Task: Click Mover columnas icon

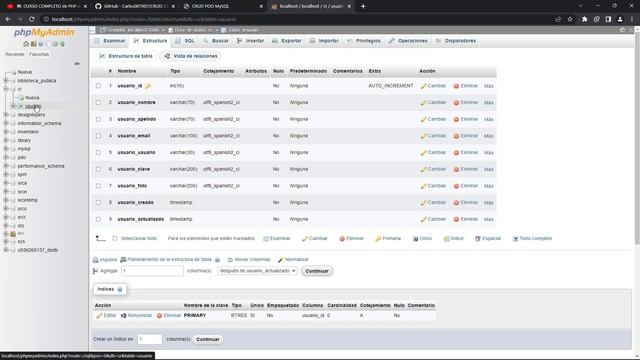Action: click(230, 260)
